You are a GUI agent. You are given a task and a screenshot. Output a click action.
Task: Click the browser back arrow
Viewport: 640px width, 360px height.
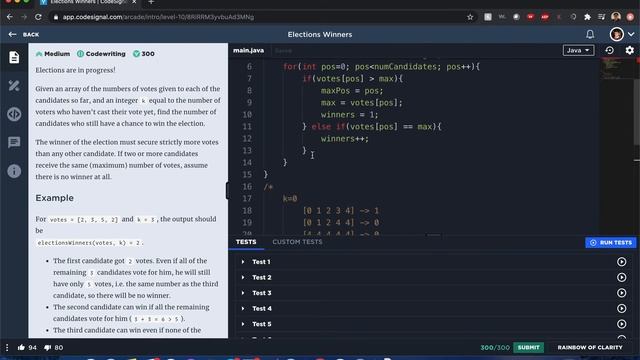tap(9, 17)
